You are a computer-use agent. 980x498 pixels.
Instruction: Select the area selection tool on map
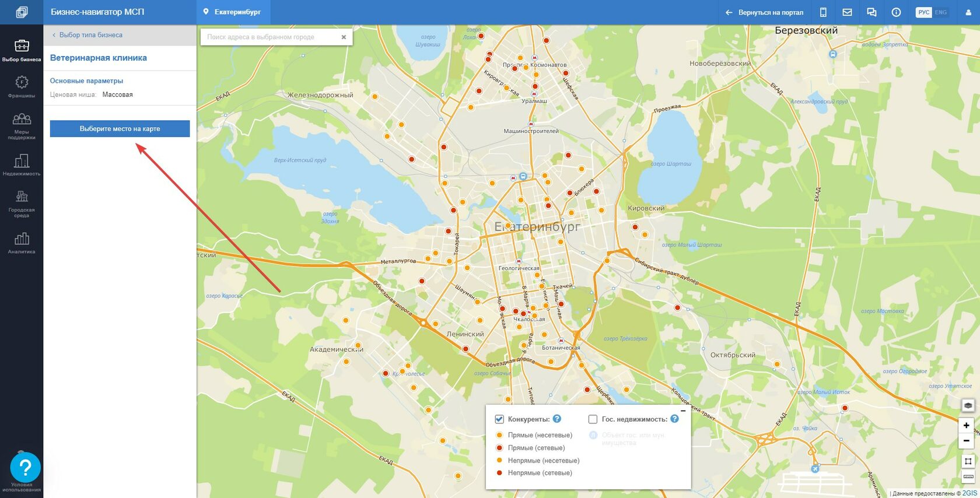point(968,461)
